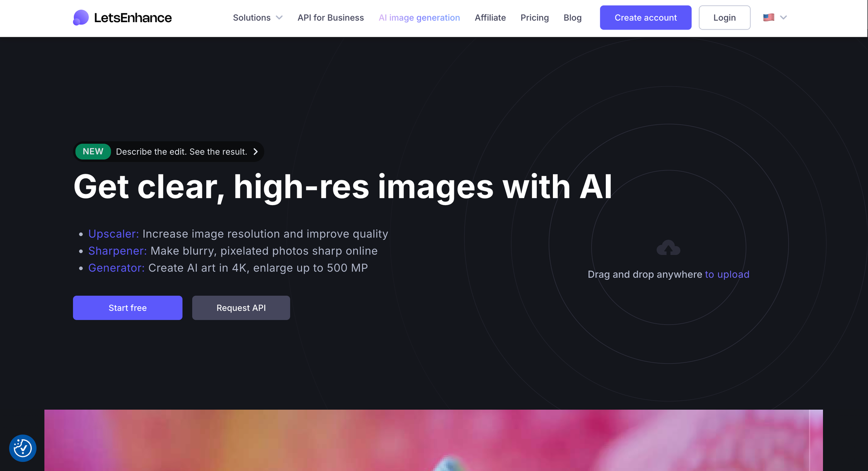Expand the Solutions dropdown chevron
The image size is (868, 471).
[279, 18]
